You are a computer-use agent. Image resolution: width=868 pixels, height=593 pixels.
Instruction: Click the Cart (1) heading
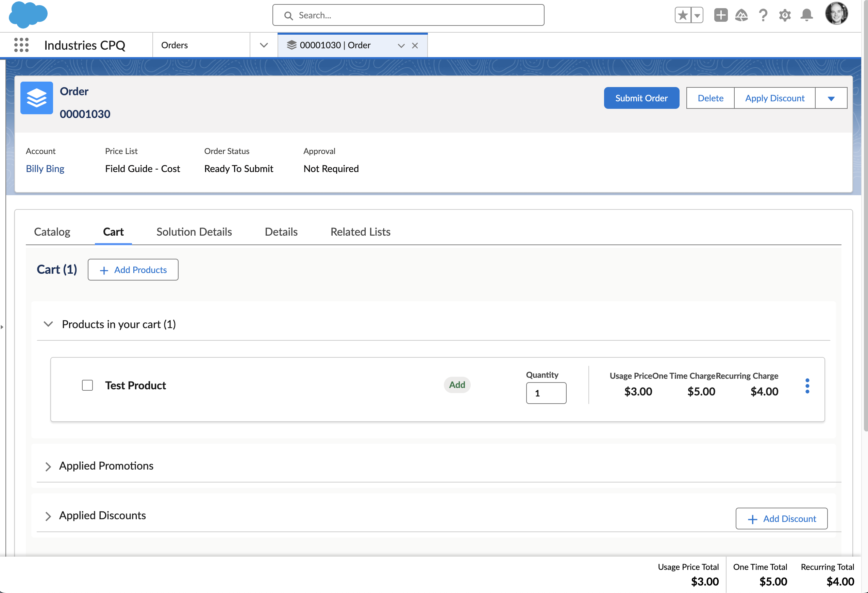coord(57,269)
